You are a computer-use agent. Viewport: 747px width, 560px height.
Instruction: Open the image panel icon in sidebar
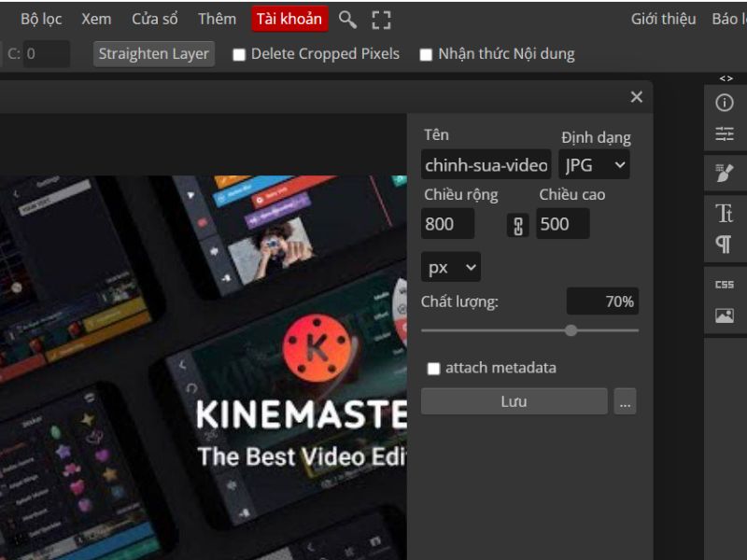click(725, 315)
